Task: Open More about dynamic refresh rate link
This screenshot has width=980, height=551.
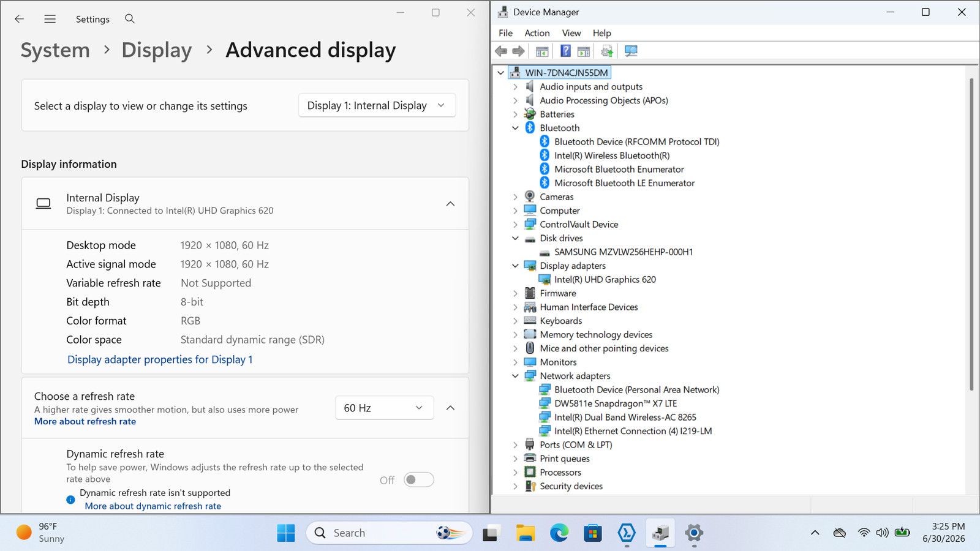Action: point(153,506)
